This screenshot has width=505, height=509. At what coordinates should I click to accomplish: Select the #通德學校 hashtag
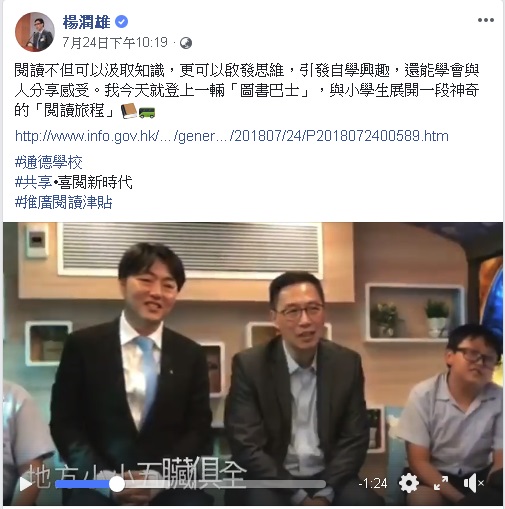click(49, 162)
